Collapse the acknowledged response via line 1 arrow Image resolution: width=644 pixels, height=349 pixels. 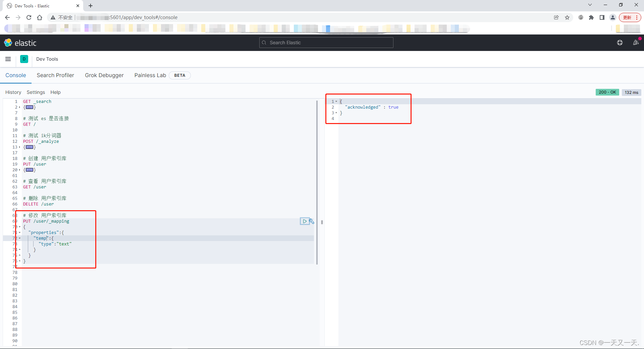tap(336, 101)
